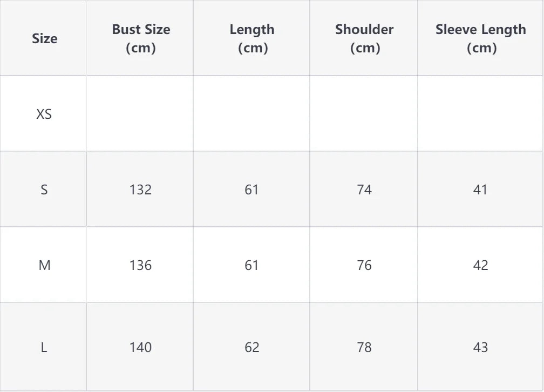Click bust size value 136
The height and width of the screenshot is (392, 544).
[x=140, y=265]
